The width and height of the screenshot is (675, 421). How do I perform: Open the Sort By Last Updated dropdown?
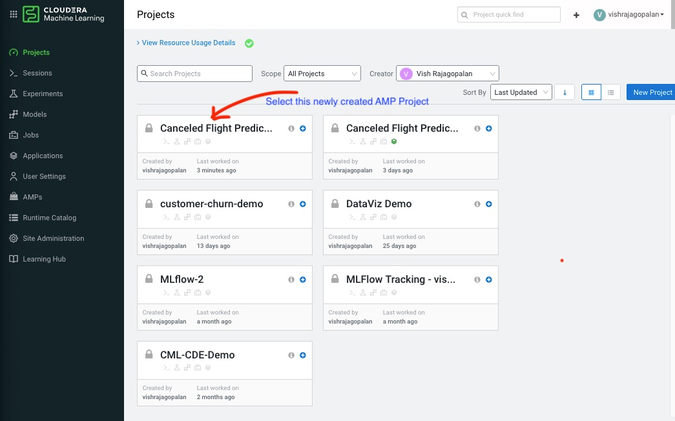(521, 92)
